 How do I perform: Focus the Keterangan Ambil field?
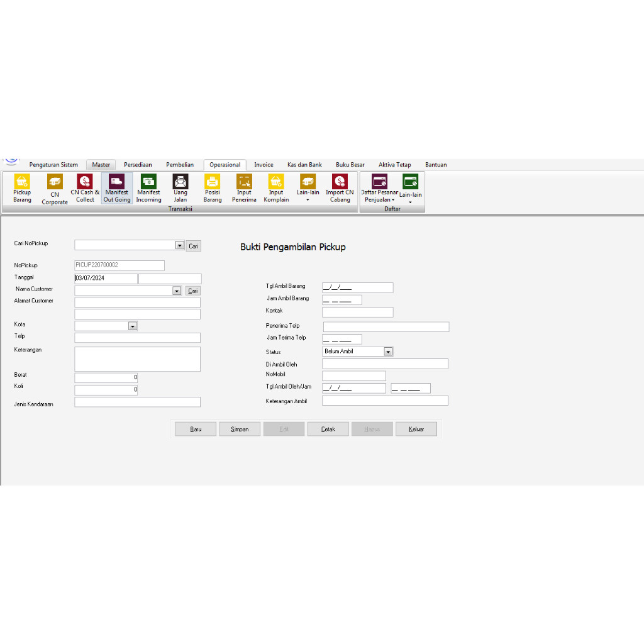click(x=386, y=401)
